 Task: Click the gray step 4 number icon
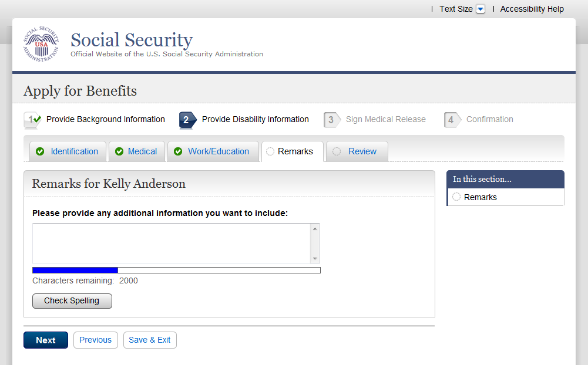(x=452, y=120)
